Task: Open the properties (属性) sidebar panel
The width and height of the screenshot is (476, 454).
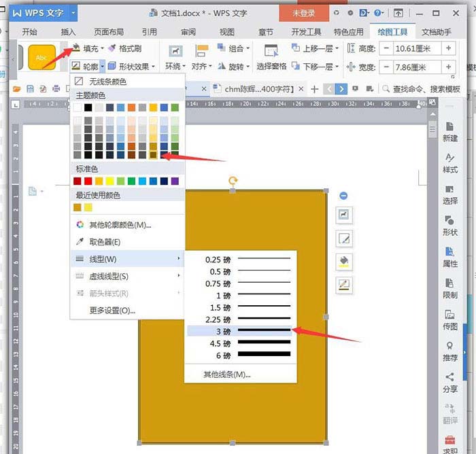Action: coord(450,258)
